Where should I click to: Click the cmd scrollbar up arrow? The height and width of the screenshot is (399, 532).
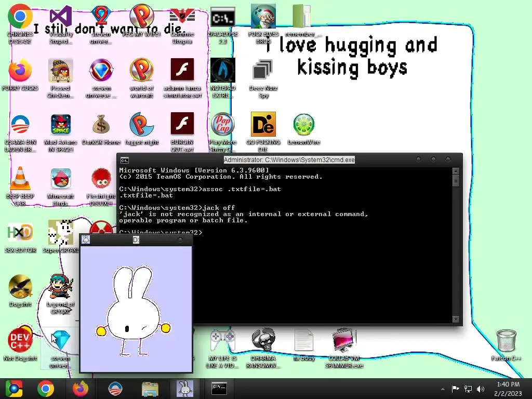point(456,171)
